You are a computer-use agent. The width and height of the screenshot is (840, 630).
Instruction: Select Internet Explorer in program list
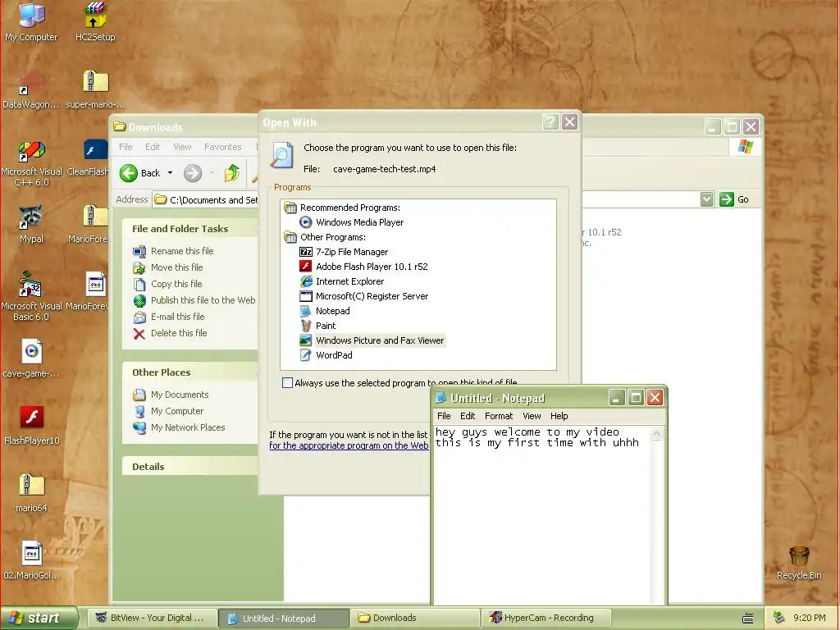pos(342,281)
